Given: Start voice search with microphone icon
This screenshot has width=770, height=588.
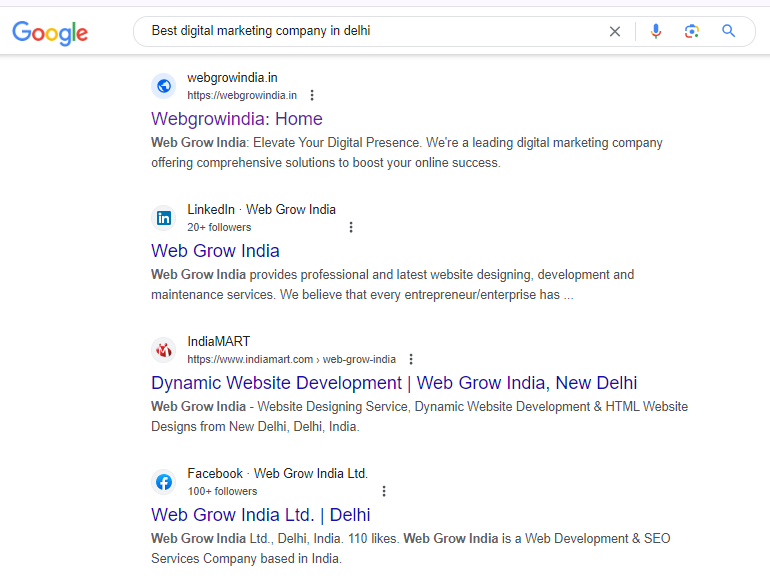Looking at the screenshot, I should pos(656,31).
